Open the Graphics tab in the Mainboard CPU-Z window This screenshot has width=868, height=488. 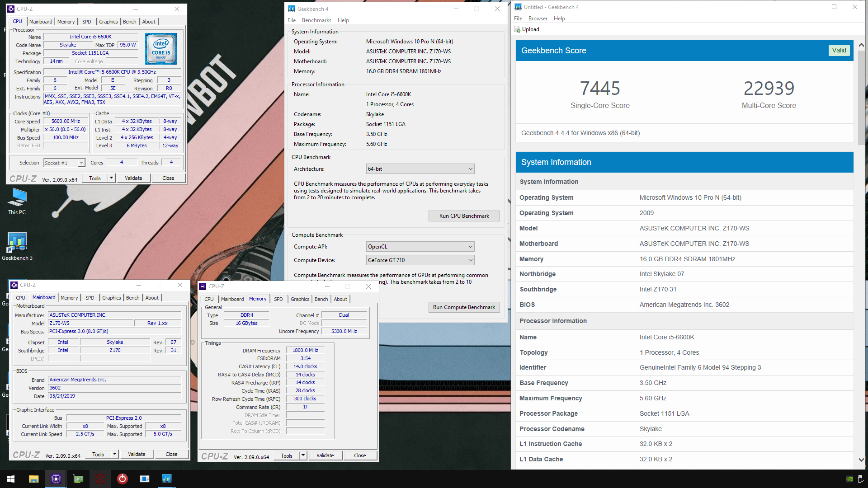pos(111,298)
